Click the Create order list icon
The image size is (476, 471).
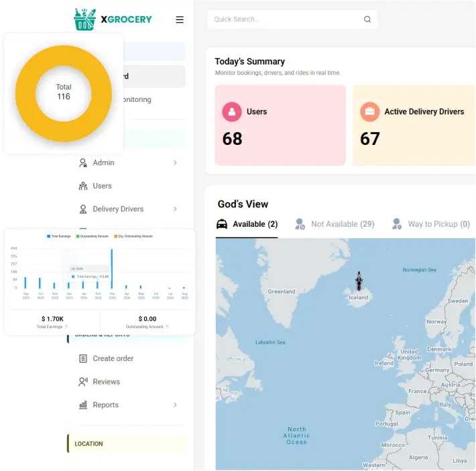point(83,358)
